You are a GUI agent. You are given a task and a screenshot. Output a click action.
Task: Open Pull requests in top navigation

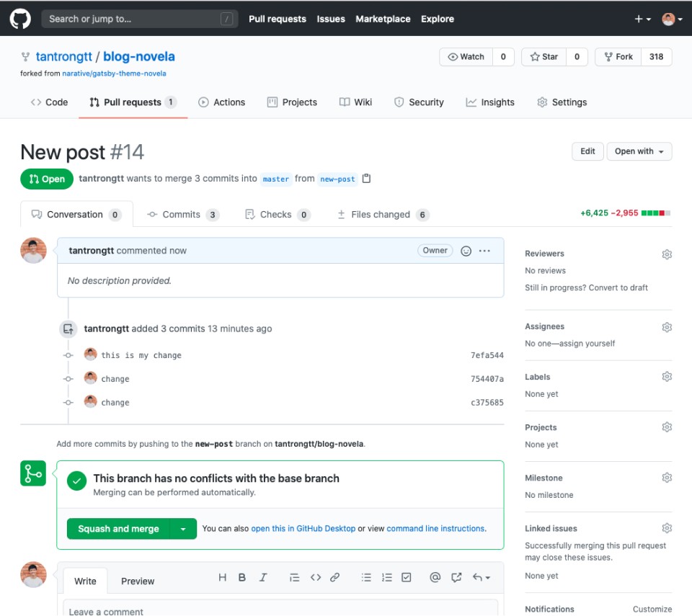(277, 19)
